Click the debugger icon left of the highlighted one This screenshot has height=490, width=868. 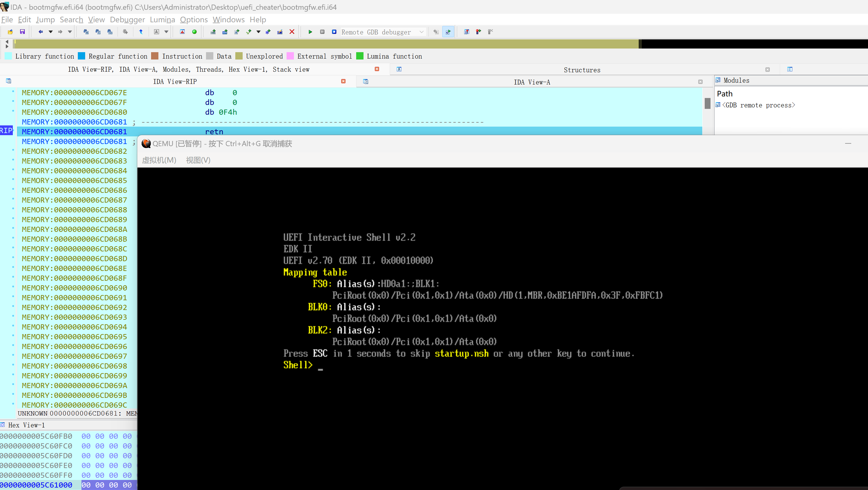click(436, 32)
